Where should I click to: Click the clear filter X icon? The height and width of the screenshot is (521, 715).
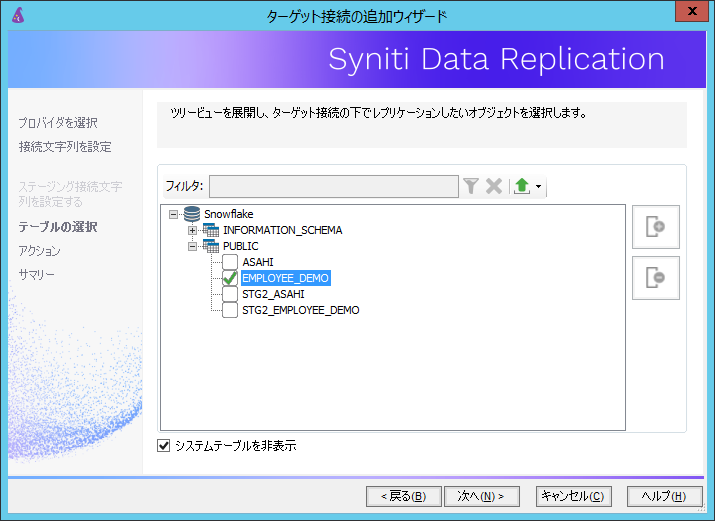[494, 186]
